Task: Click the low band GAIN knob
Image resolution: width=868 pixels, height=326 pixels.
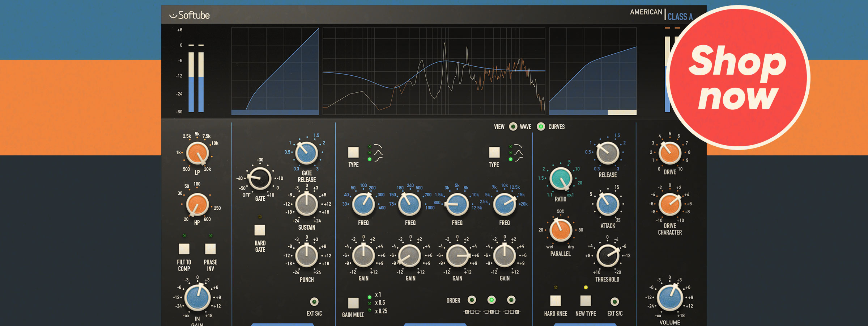Action: tap(363, 256)
